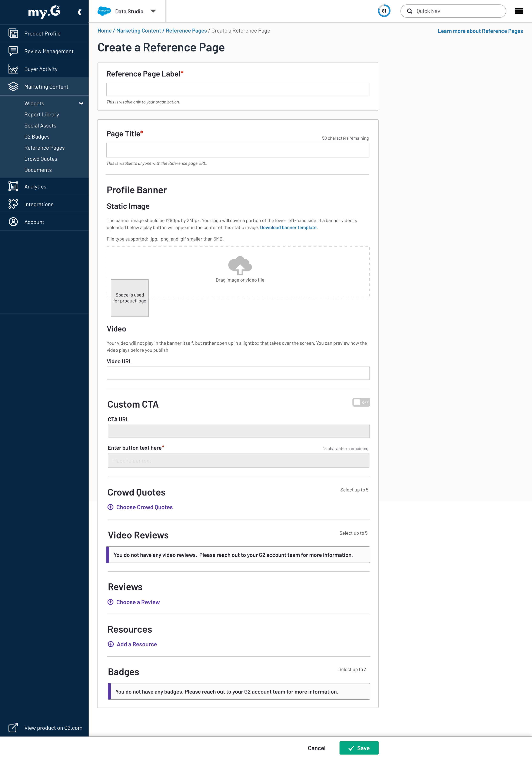
Task: Select G2 Badges in sidebar menu
Action: [37, 137]
